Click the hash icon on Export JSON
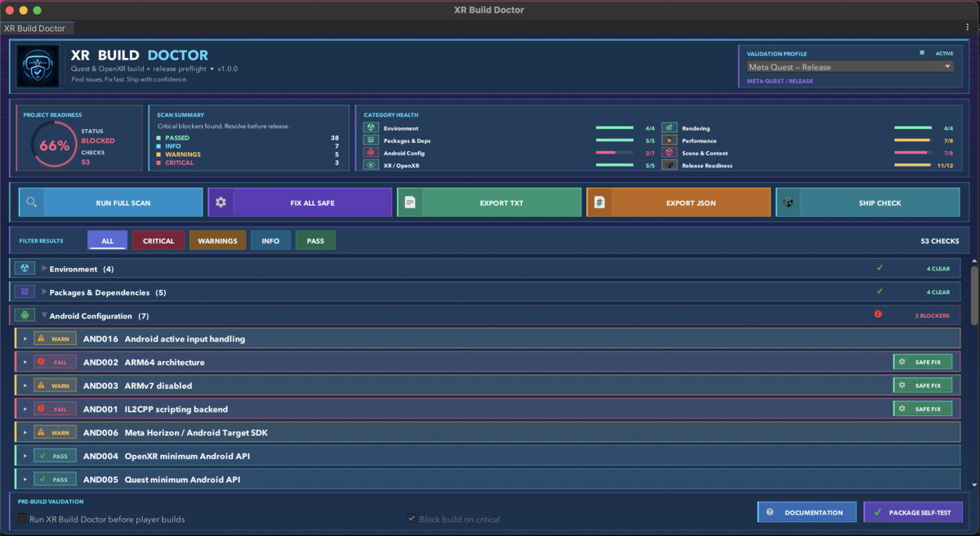 pos(599,203)
